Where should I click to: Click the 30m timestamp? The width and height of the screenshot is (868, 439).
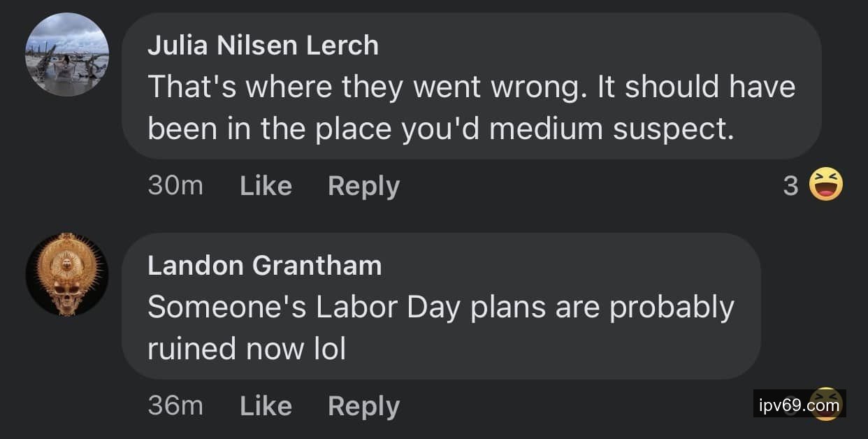[175, 186]
